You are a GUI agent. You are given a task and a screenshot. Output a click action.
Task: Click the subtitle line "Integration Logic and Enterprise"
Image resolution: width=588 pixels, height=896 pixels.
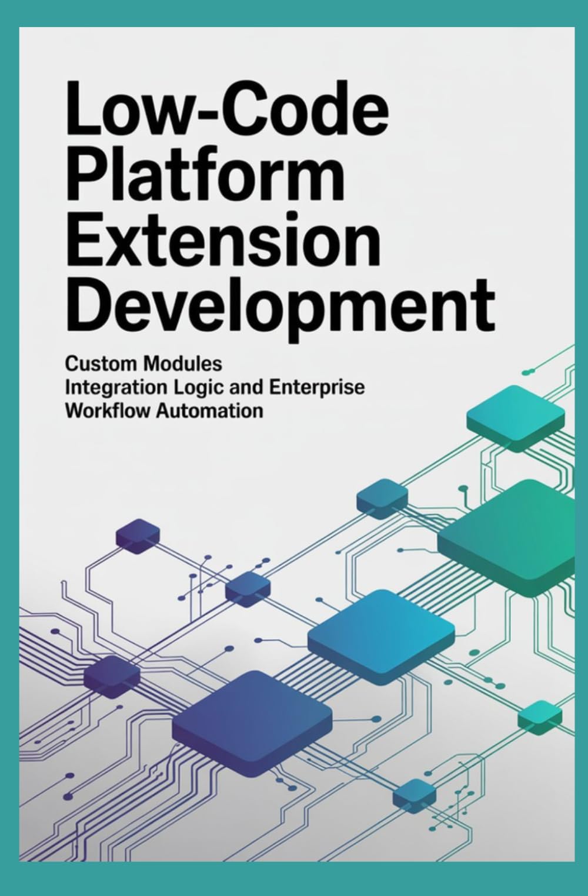coord(215,387)
